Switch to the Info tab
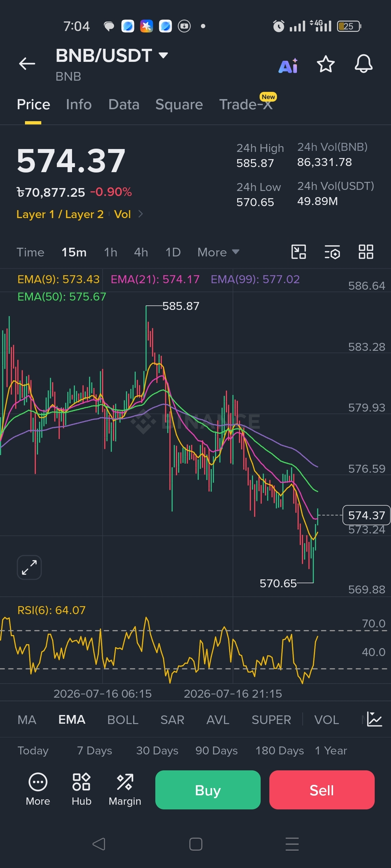Viewport: 391px width, 868px height. click(79, 105)
